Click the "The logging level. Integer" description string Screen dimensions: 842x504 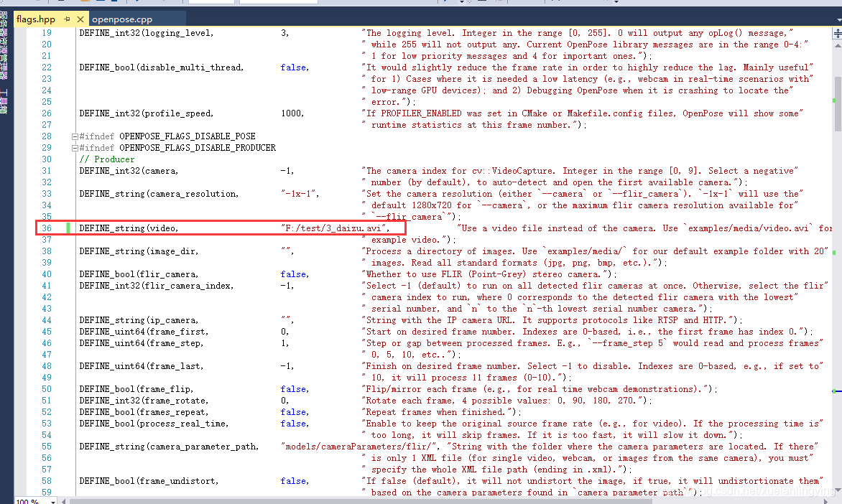click(x=578, y=33)
